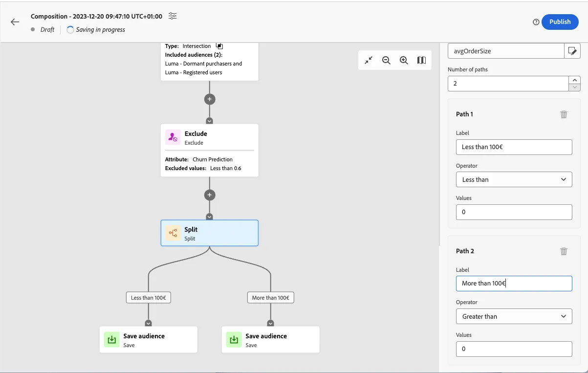
Task: Click the "More than 100€" path label
Action: pos(270,298)
